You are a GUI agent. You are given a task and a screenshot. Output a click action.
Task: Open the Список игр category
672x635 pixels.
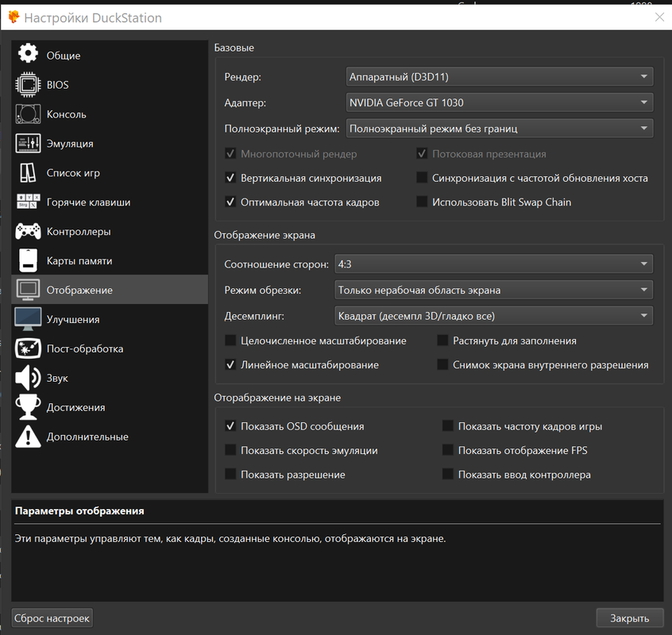point(110,172)
